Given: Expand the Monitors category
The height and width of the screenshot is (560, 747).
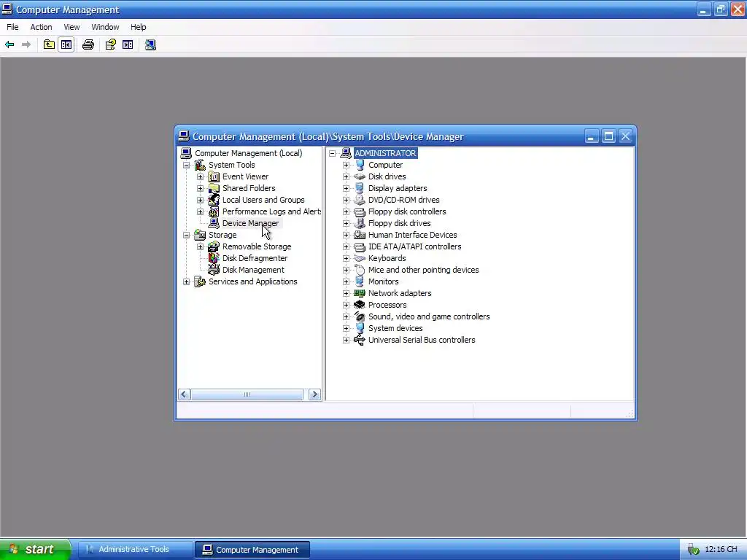Looking at the screenshot, I should tap(347, 282).
